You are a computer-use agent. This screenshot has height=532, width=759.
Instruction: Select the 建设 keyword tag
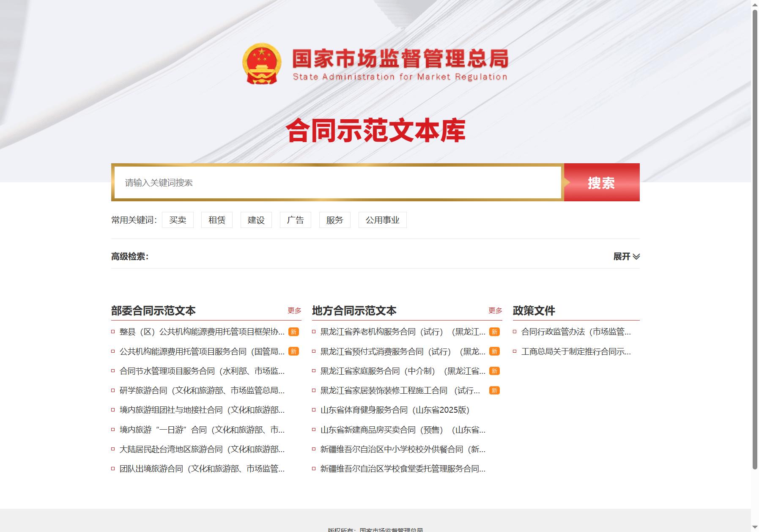[x=256, y=220]
